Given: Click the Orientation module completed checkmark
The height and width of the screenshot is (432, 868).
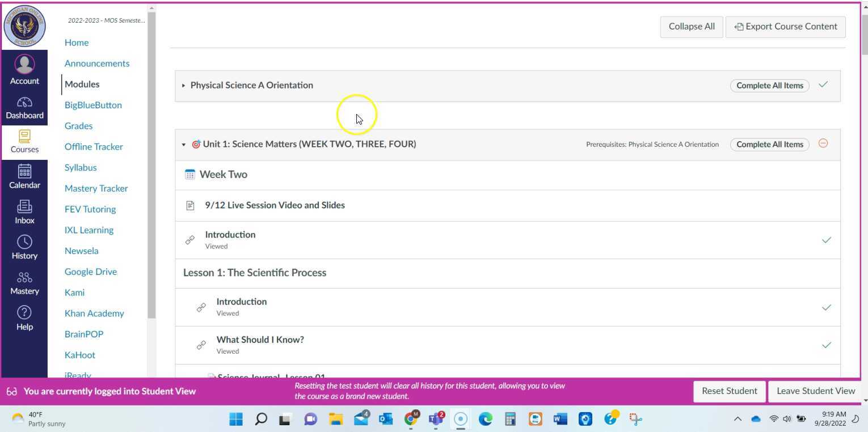Looking at the screenshot, I should [x=823, y=85].
